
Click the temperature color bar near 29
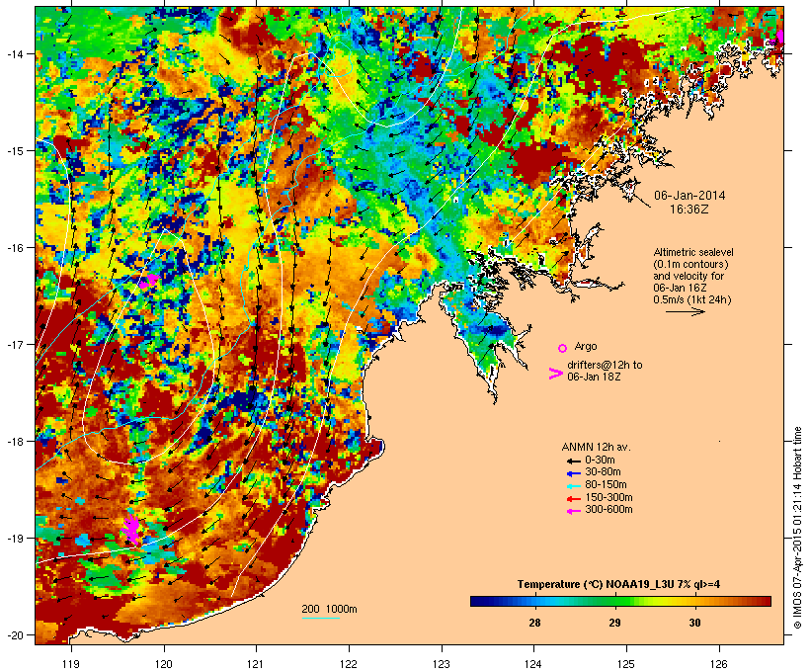tap(614, 601)
